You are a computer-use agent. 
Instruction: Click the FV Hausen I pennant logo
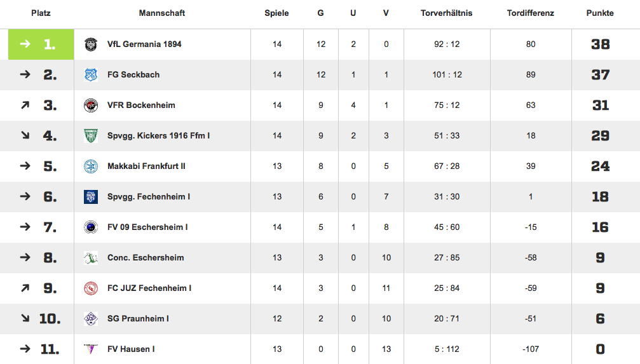tap(91, 349)
